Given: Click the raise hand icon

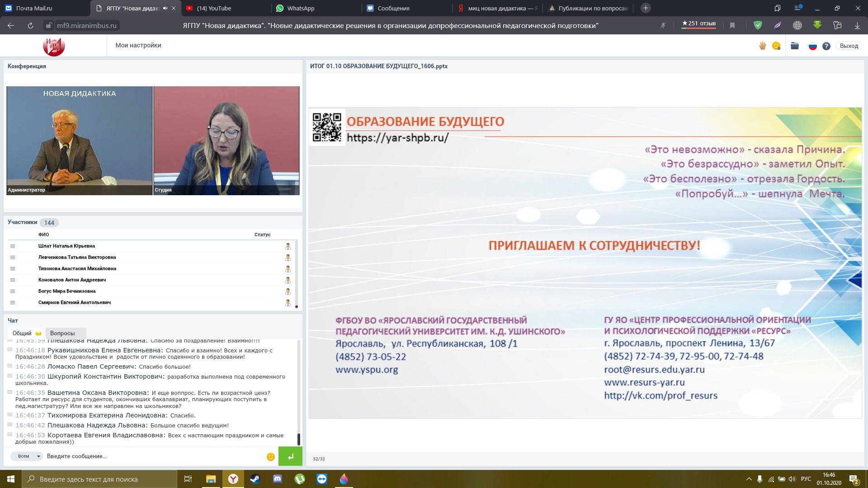Looking at the screenshot, I should coord(762,46).
